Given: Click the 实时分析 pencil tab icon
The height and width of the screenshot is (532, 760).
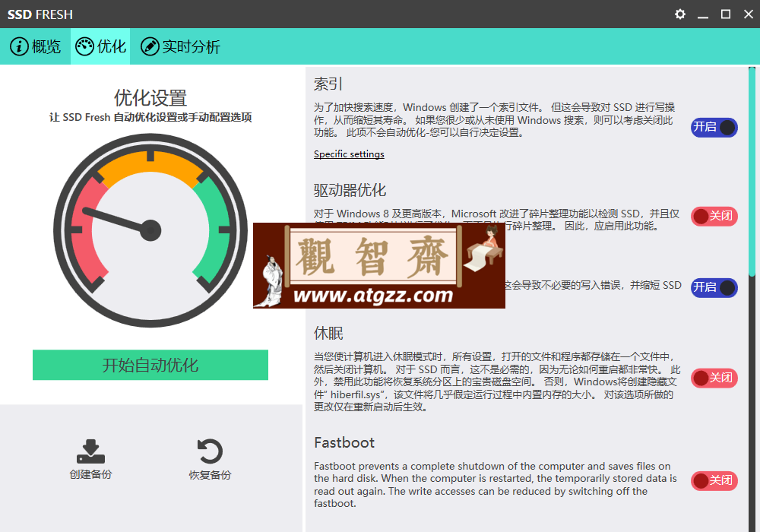Looking at the screenshot, I should pos(150,46).
